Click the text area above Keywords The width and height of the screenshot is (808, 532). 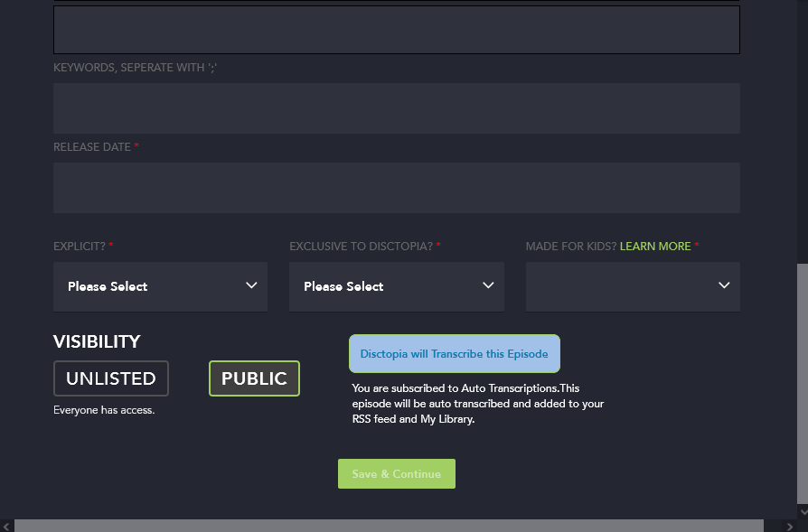(396, 30)
